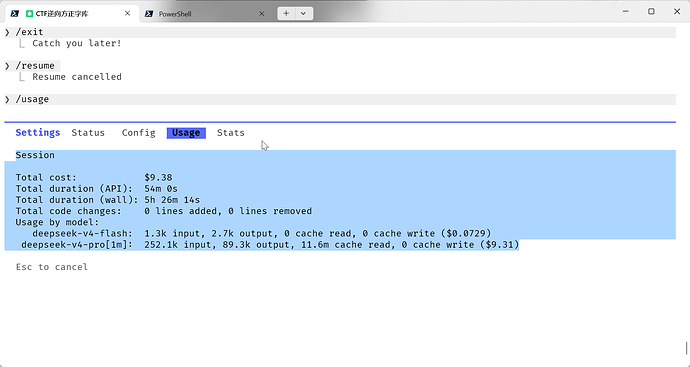Screen dimensions: 690x367
Task: Click the PowerShell icon on the second tab
Action: pyautogui.click(x=149, y=14)
